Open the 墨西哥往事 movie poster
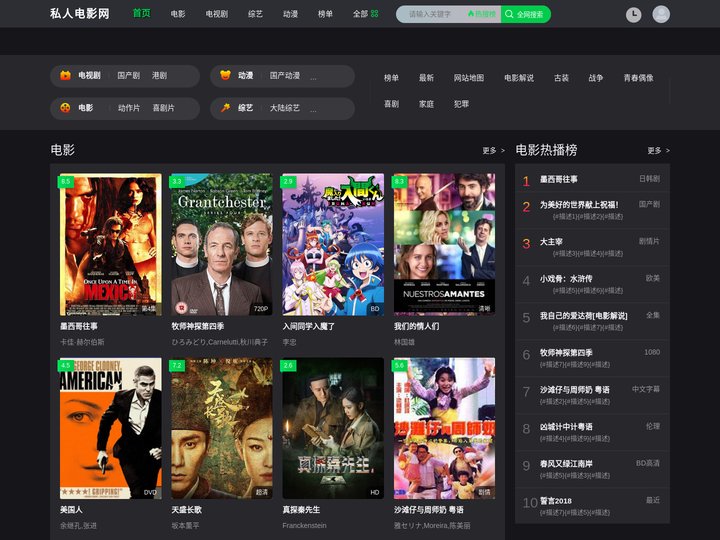Viewport: 720px width, 540px height. [111, 244]
